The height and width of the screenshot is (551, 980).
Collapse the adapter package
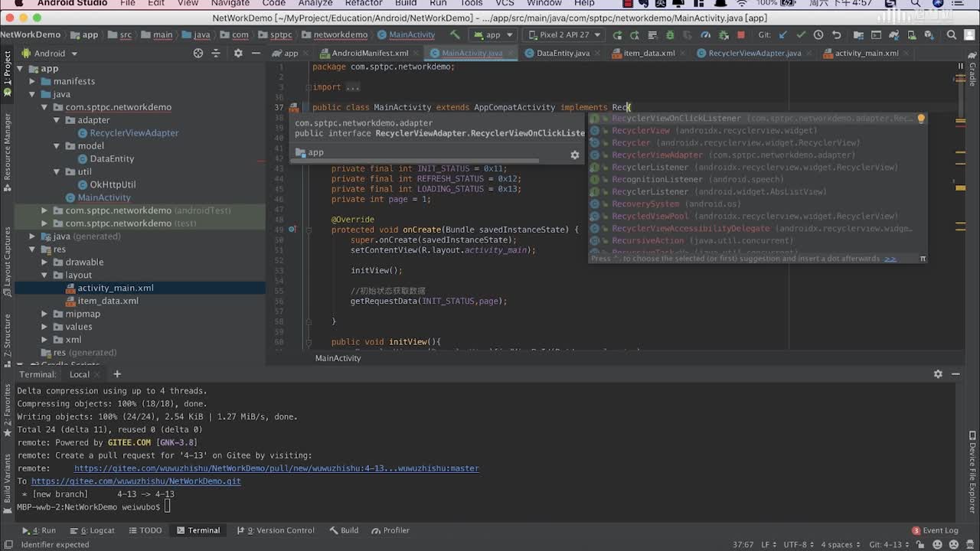coord(57,120)
